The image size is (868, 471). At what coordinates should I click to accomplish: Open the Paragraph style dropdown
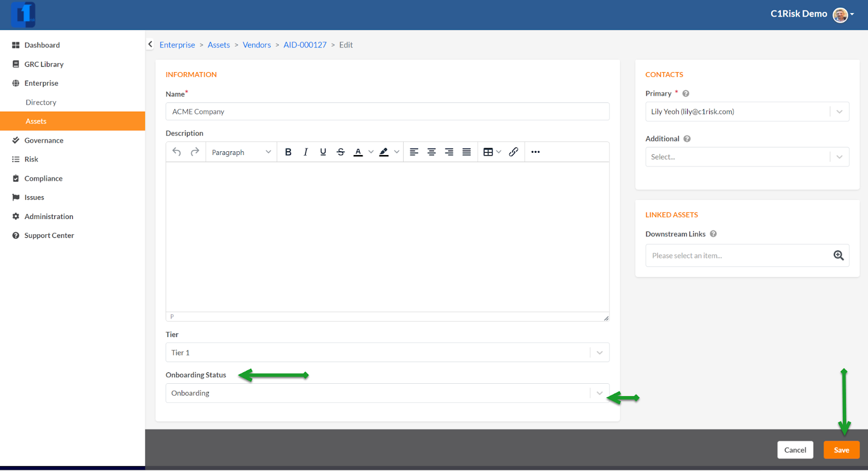pyautogui.click(x=241, y=152)
